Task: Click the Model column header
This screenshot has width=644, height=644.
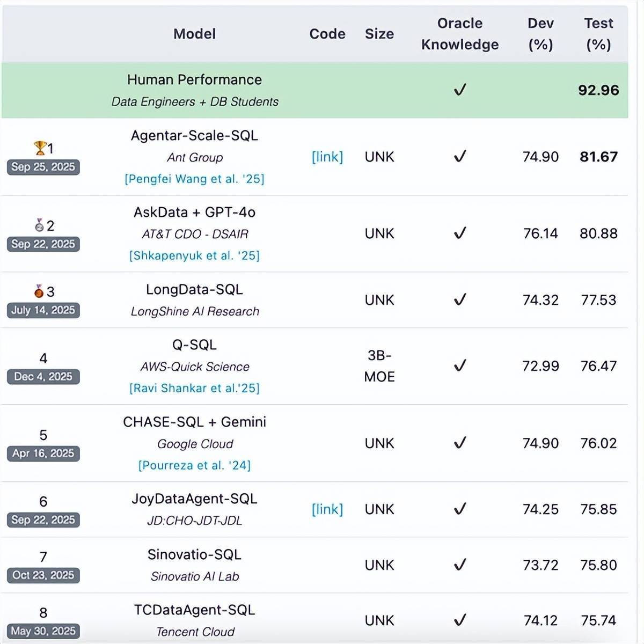Action: (194, 34)
